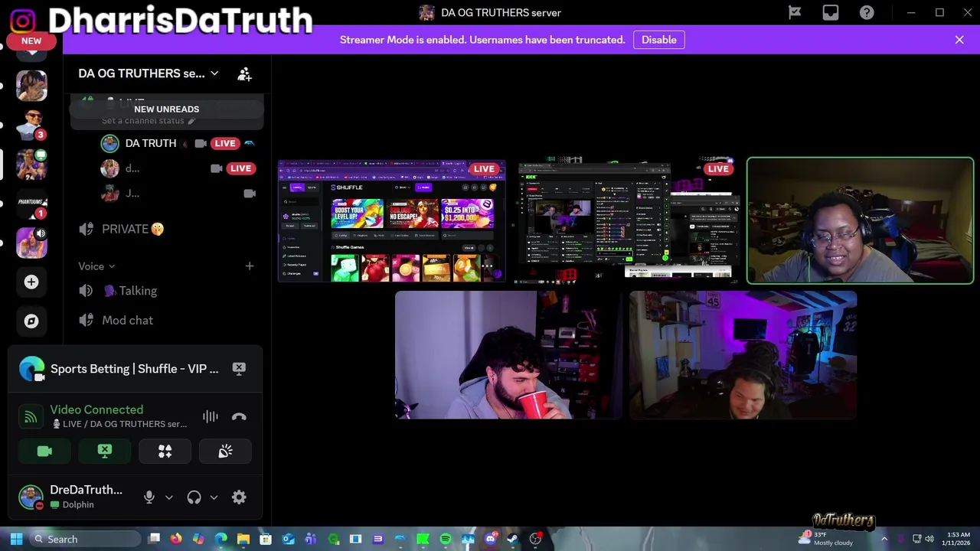Click the invite members icon
The height and width of the screenshot is (551, 980).
click(244, 73)
